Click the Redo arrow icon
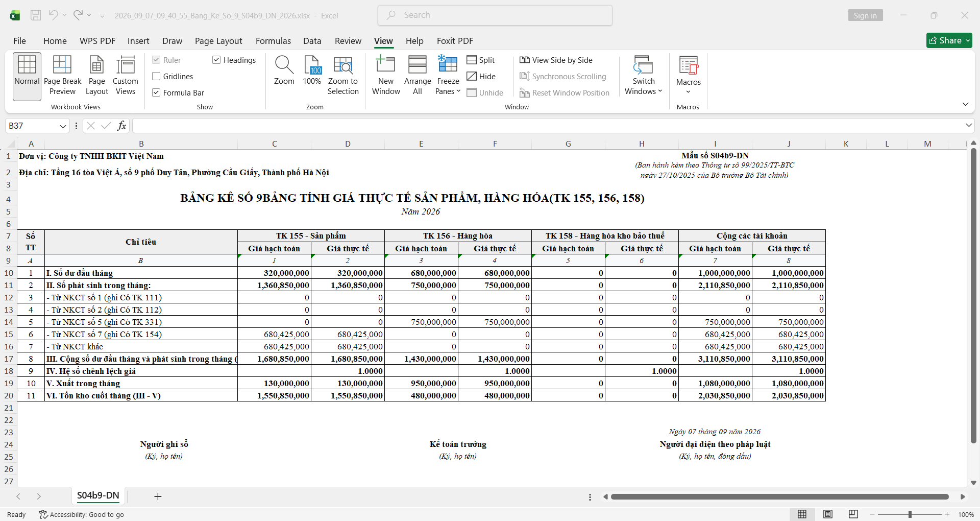980x521 pixels. [x=78, y=15]
